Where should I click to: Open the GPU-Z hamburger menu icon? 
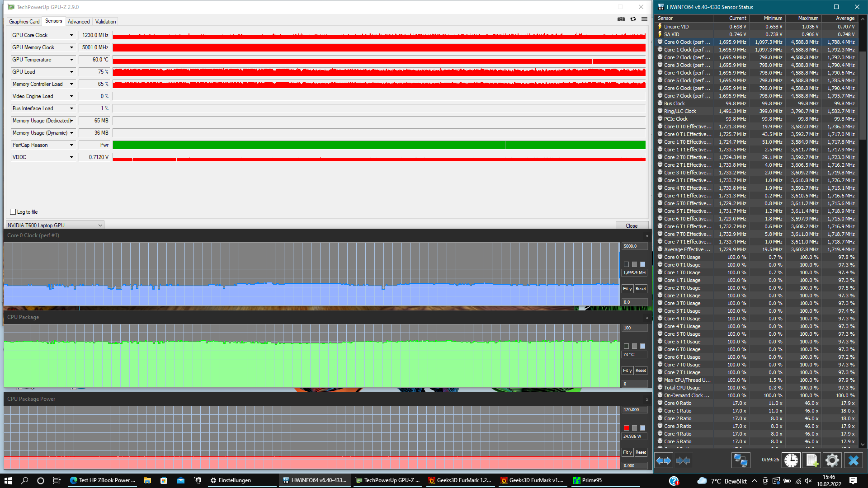(644, 19)
